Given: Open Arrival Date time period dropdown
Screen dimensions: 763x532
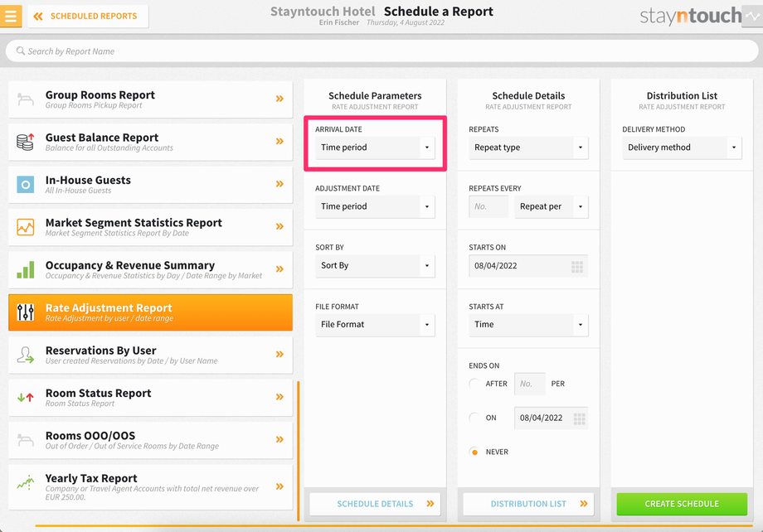Looking at the screenshot, I should (x=375, y=148).
